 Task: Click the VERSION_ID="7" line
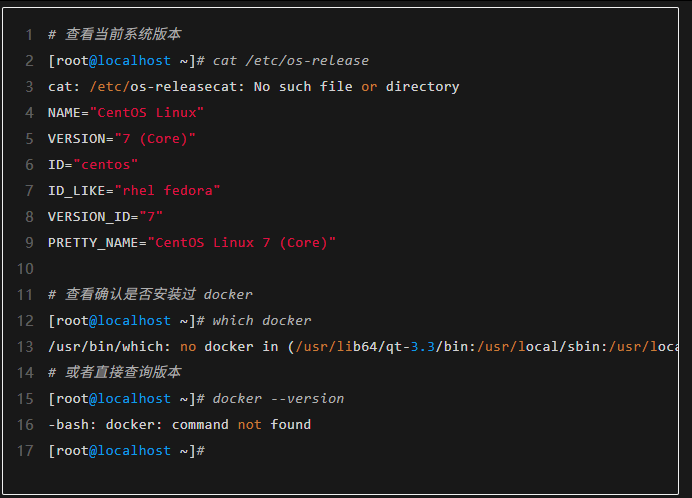(x=105, y=217)
